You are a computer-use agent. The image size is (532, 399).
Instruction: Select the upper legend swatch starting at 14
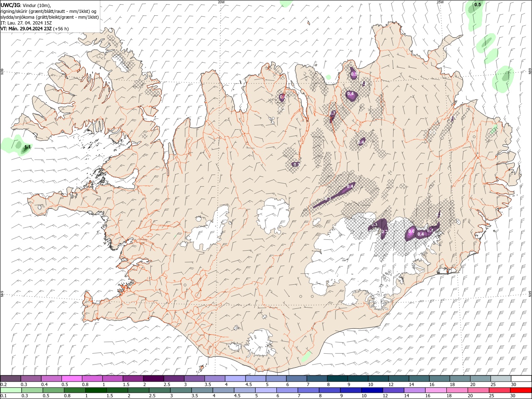[x=419, y=379]
